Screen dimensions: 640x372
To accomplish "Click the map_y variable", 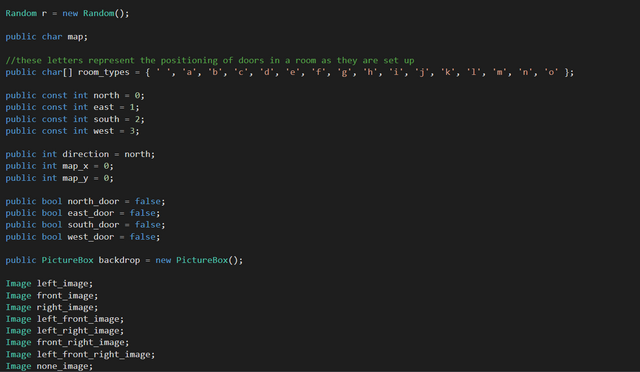I will 75,178.
